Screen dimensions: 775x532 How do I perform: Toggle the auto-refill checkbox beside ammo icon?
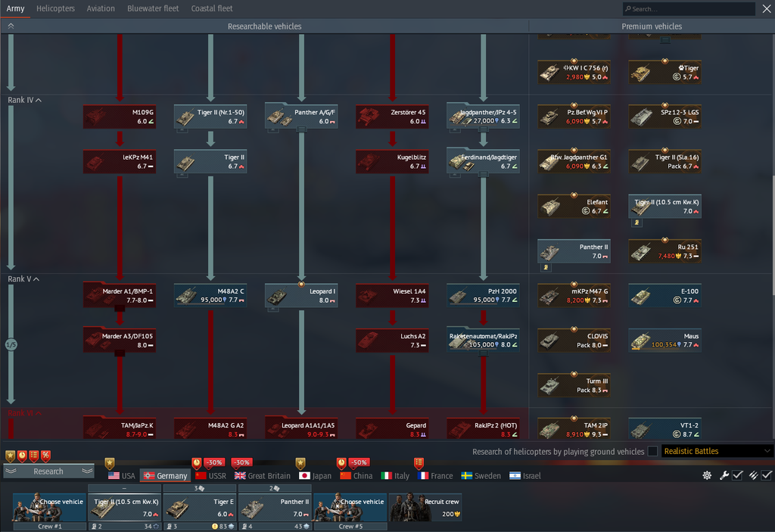click(767, 475)
